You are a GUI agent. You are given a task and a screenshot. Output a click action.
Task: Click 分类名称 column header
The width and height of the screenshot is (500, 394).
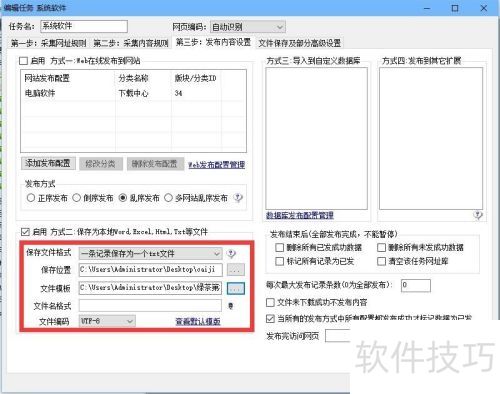[133, 78]
